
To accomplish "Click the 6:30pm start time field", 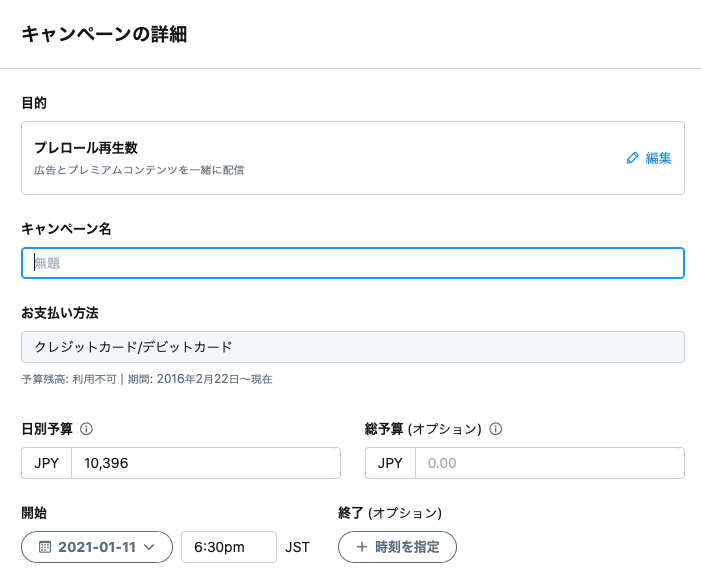I will pyautogui.click(x=229, y=547).
